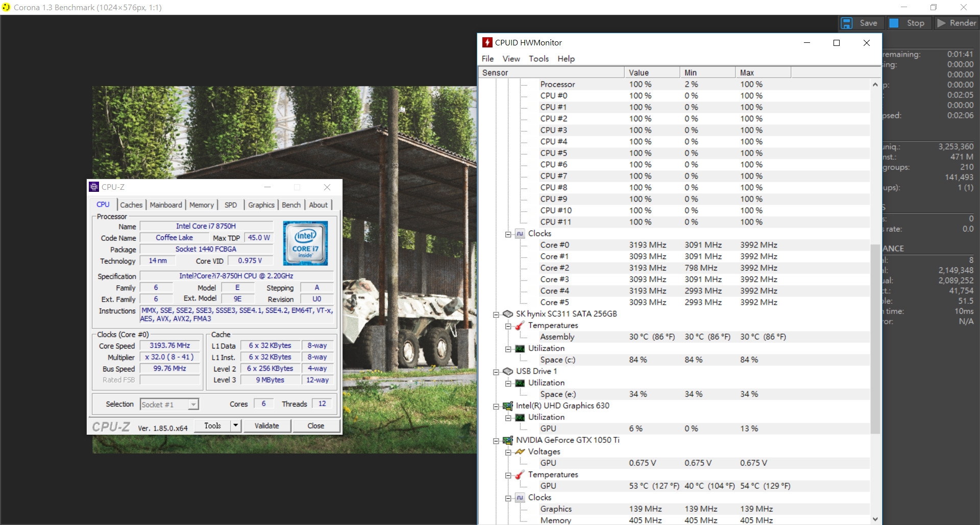This screenshot has width=980, height=525.
Task: Collapse the Clocks node under the processor
Action: pos(508,234)
